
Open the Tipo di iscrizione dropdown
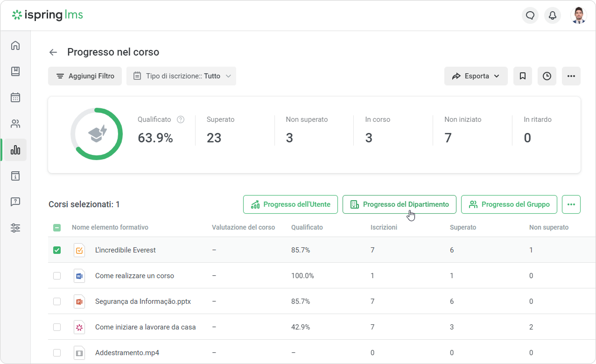181,76
